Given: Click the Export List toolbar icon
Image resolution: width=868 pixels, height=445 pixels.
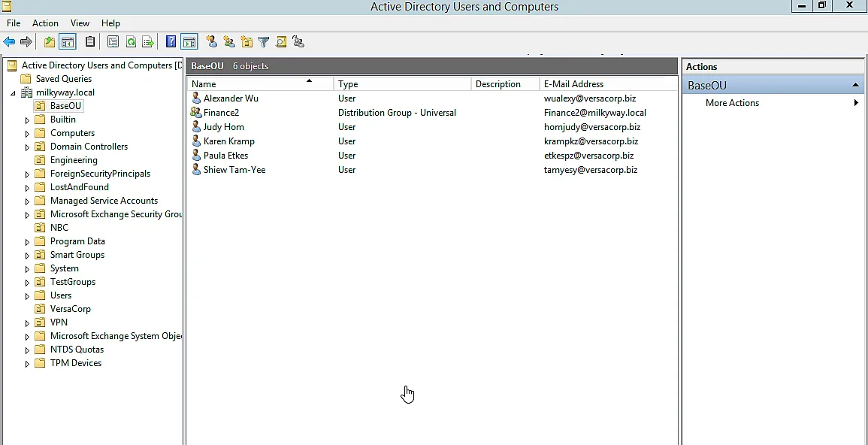Looking at the screenshot, I should pyautogui.click(x=148, y=42).
